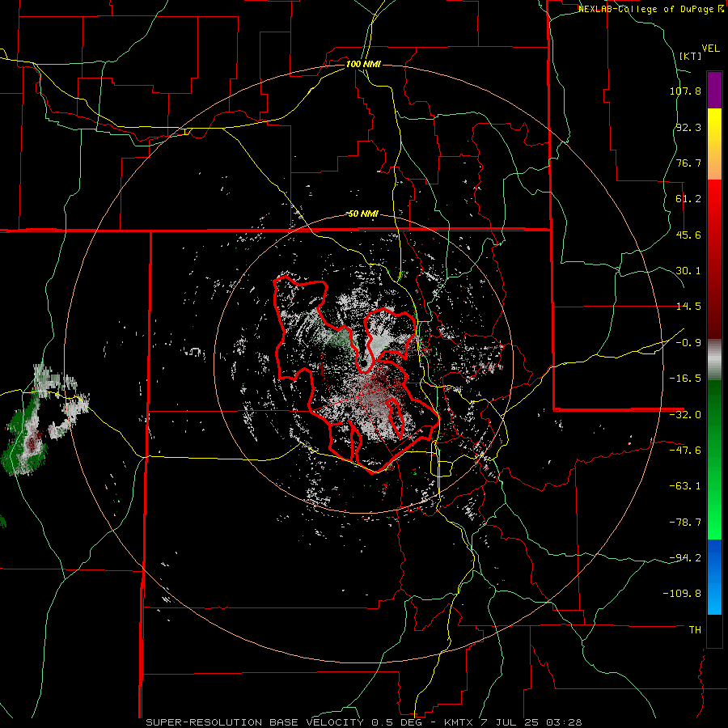Click the NEXLAB-College of DuPage label
Screen dimensions: 728x728
click(650, 9)
